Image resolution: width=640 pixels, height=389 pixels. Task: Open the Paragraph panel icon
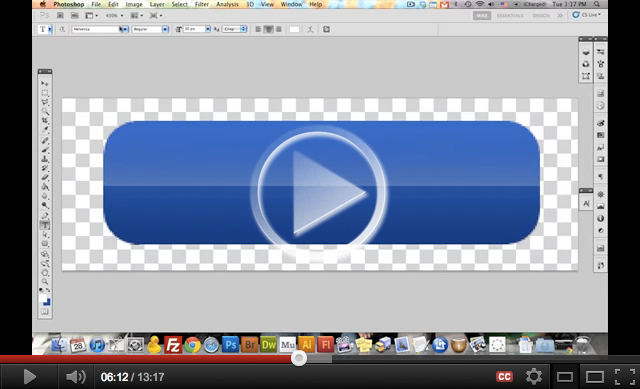600,176
